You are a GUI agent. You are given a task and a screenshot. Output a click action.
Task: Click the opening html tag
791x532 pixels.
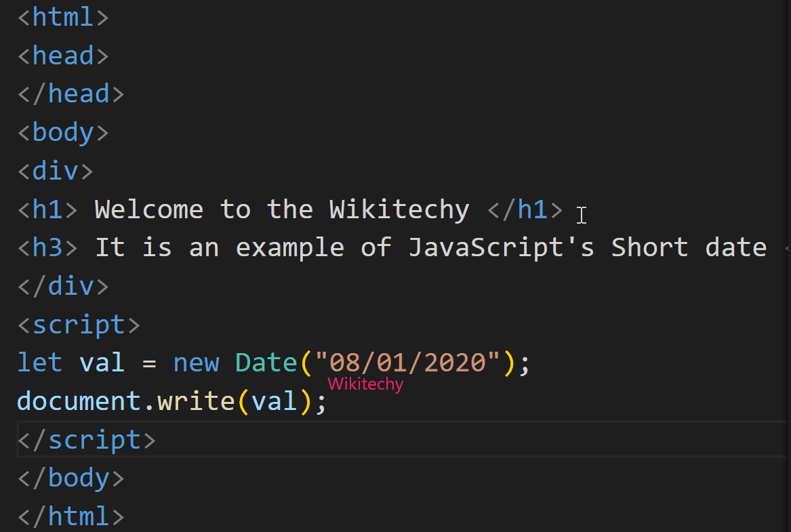tap(62, 17)
